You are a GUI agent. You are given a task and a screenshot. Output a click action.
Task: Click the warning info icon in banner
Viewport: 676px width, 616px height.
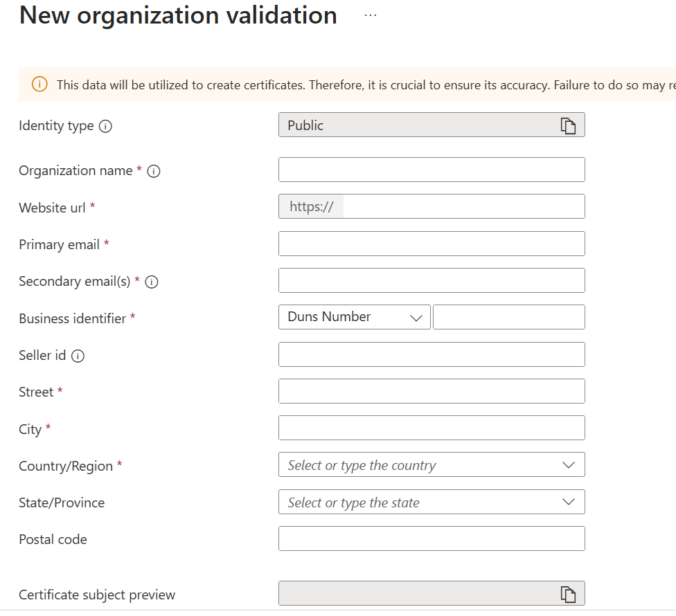coord(39,84)
